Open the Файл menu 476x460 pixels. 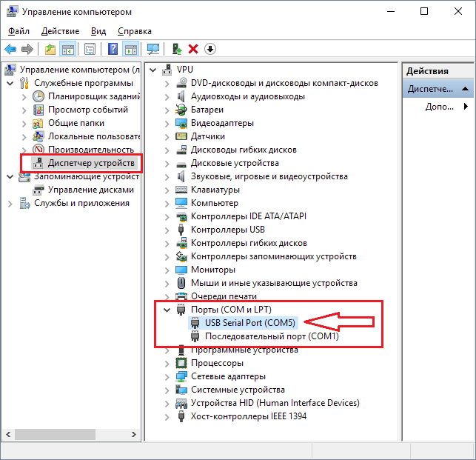coord(19,31)
